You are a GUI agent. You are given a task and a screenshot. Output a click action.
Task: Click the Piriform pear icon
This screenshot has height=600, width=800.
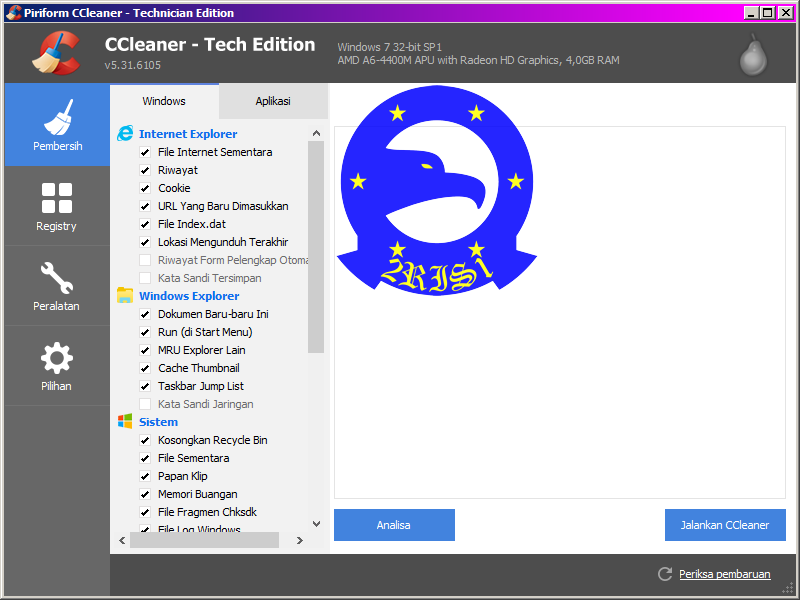tap(753, 55)
